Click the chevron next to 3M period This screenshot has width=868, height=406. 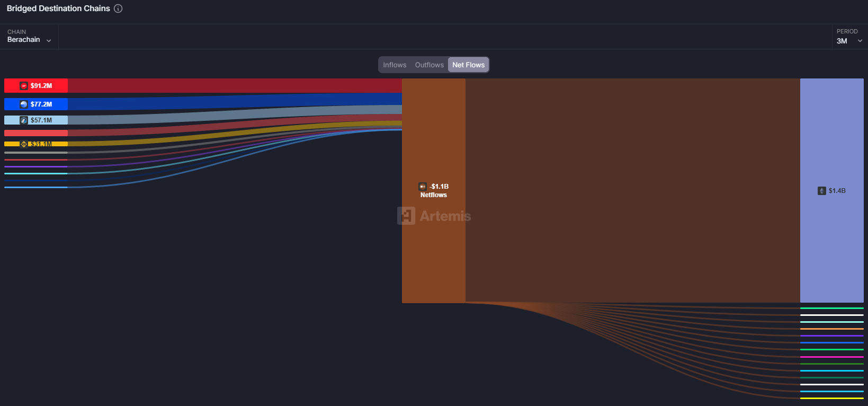860,41
